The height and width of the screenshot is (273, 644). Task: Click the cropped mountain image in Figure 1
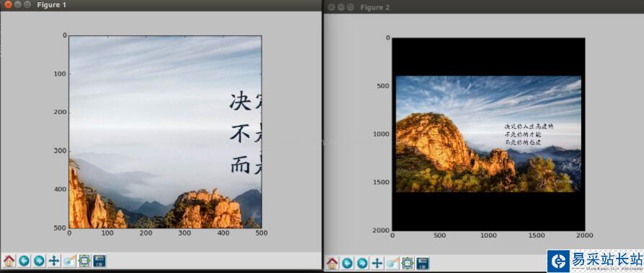[x=165, y=131]
